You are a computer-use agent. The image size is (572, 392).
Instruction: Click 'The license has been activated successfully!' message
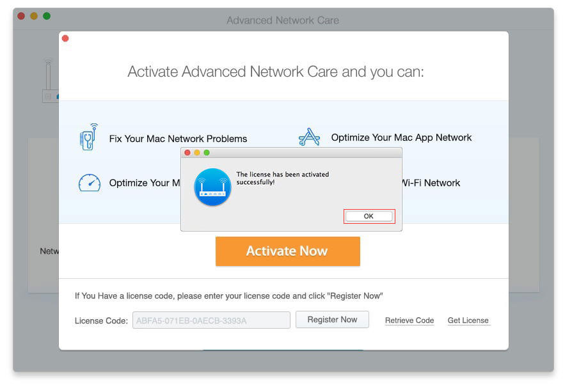283,178
